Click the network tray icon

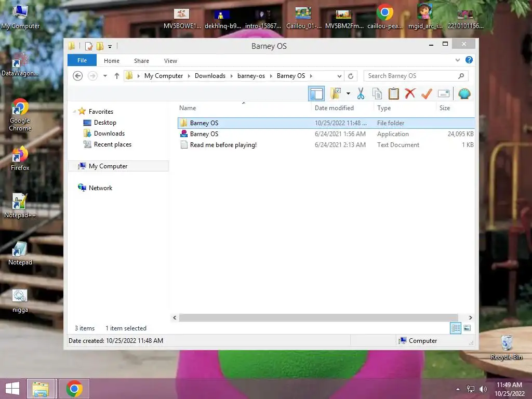(471, 389)
